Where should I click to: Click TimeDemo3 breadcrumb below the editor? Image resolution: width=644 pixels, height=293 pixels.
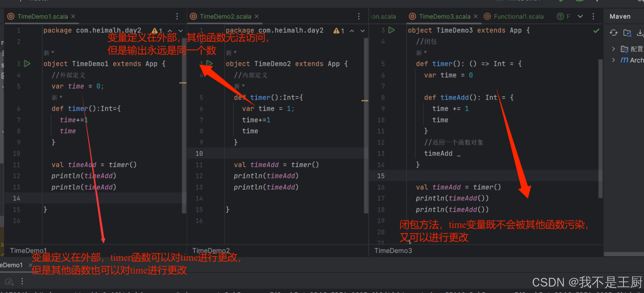[x=393, y=251]
